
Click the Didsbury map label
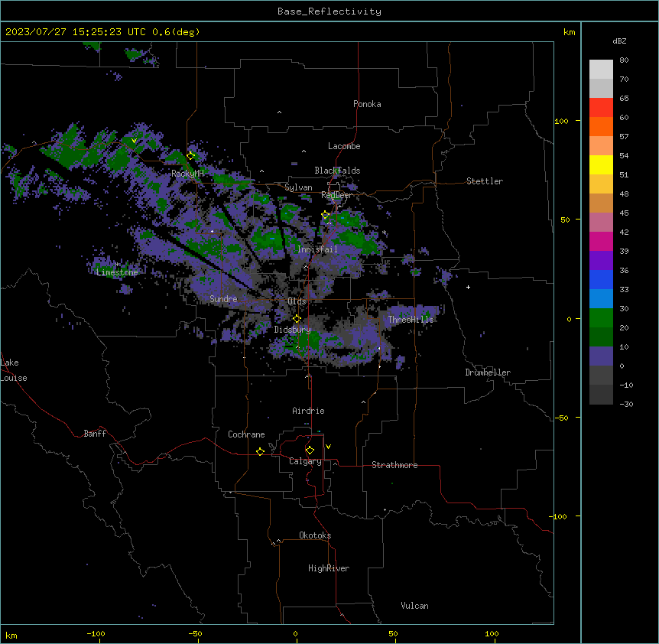[x=293, y=330]
